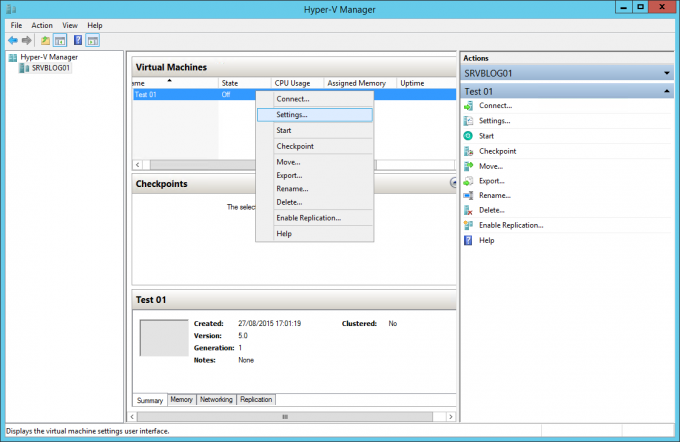
Task: Click the Checkpoint icon in Actions pane
Action: [468, 150]
